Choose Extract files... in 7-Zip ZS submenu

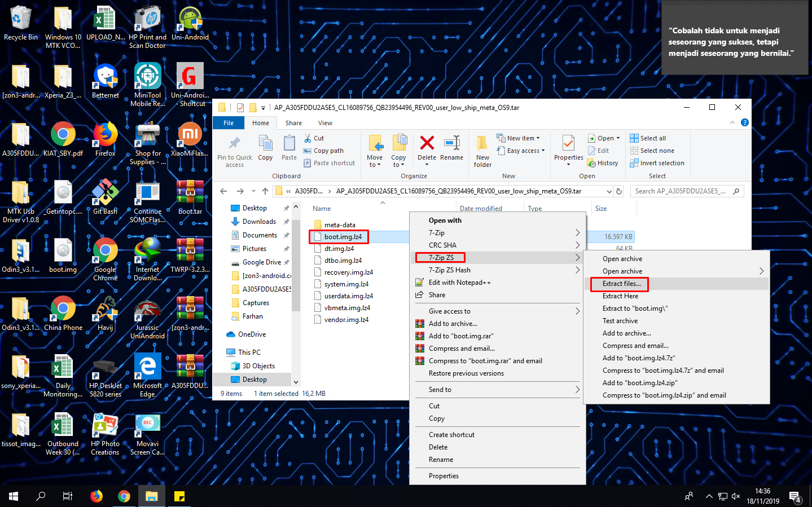677,284
